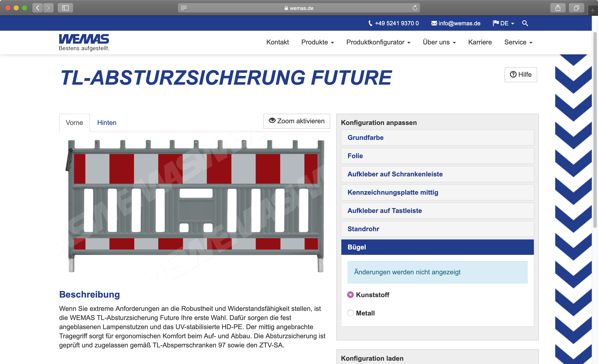
Task: Click the Hilfe button
Action: [x=521, y=75]
